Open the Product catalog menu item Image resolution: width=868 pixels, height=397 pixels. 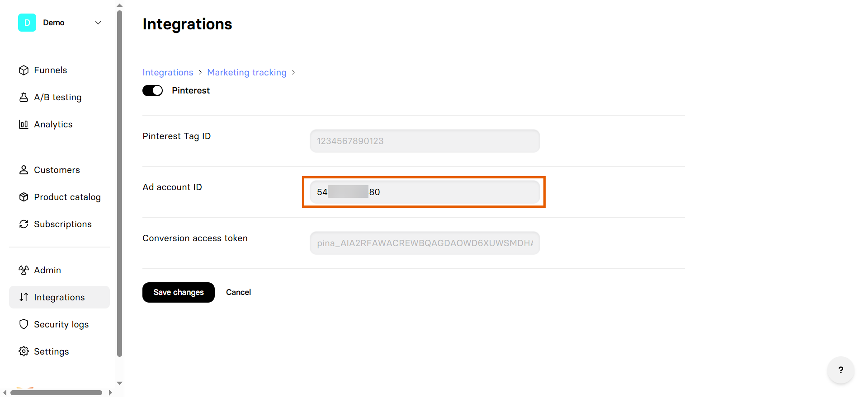coord(59,197)
